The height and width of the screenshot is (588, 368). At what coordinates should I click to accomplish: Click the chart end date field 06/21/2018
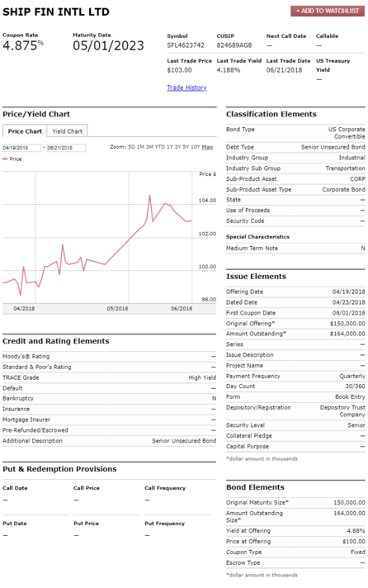pyautogui.click(x=66, y=148)
